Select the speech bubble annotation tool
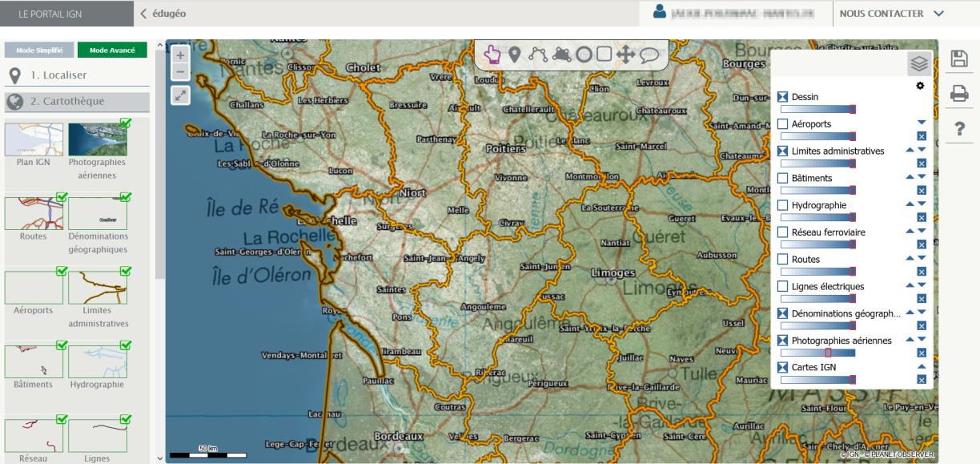 649,54
